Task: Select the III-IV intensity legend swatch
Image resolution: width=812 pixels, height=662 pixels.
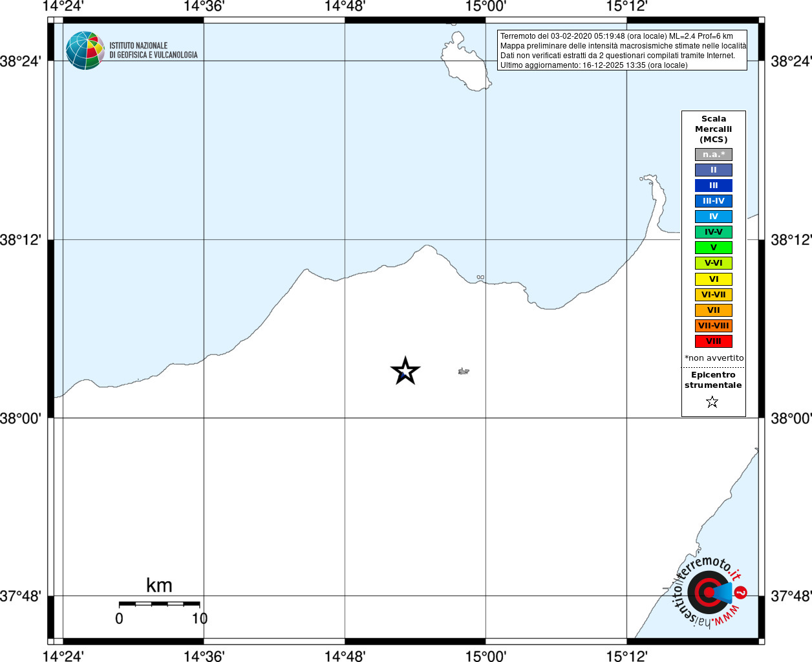Action: [714, 201]
